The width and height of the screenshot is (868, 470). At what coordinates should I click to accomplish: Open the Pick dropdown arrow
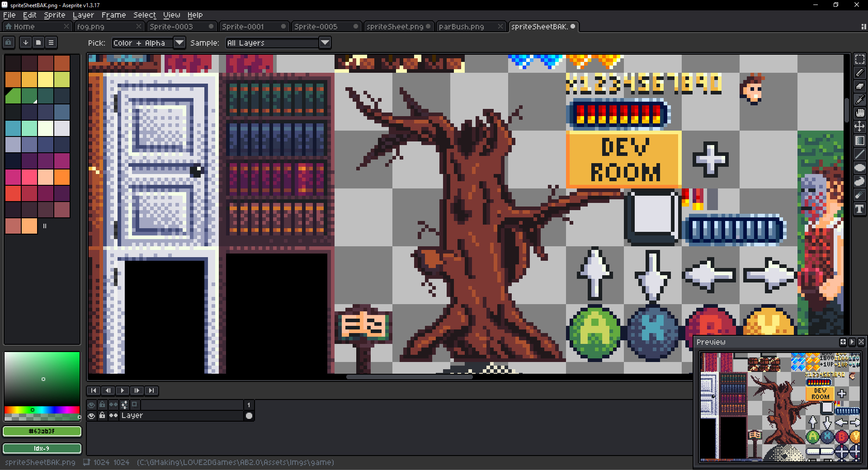(x=179, y=43)
